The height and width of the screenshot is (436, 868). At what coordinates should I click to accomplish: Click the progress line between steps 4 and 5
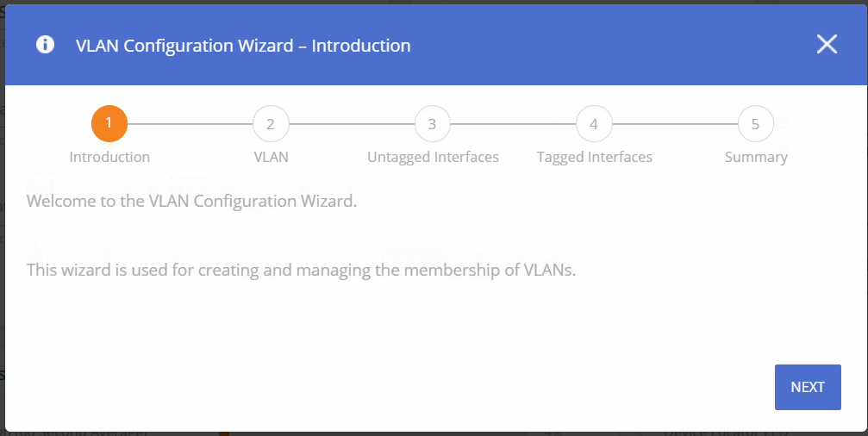(x=675, y=124)
